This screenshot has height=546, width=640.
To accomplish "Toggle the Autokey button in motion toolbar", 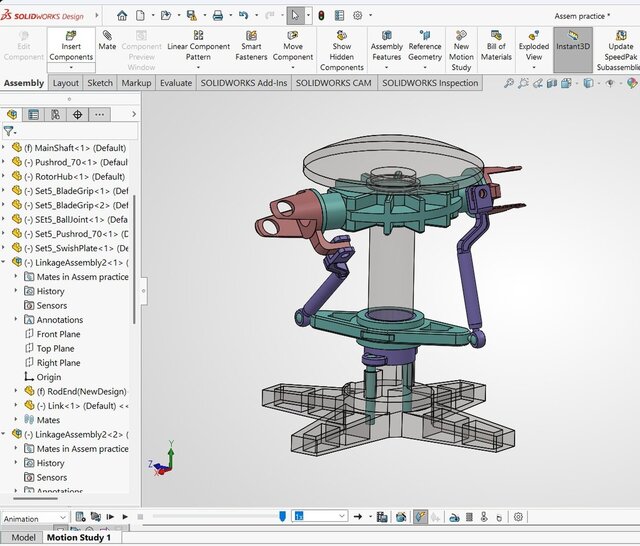I will tap(421, 517).
